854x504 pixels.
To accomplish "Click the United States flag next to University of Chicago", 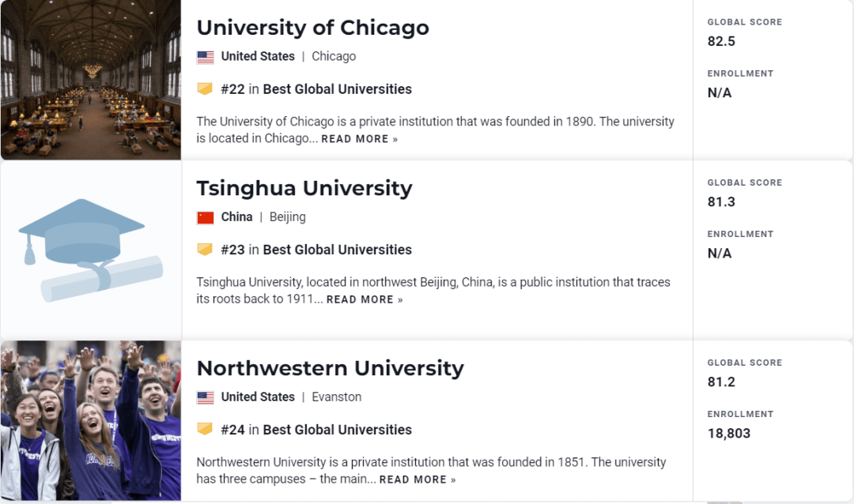I will pyautogui.click(x=205, y=56).
